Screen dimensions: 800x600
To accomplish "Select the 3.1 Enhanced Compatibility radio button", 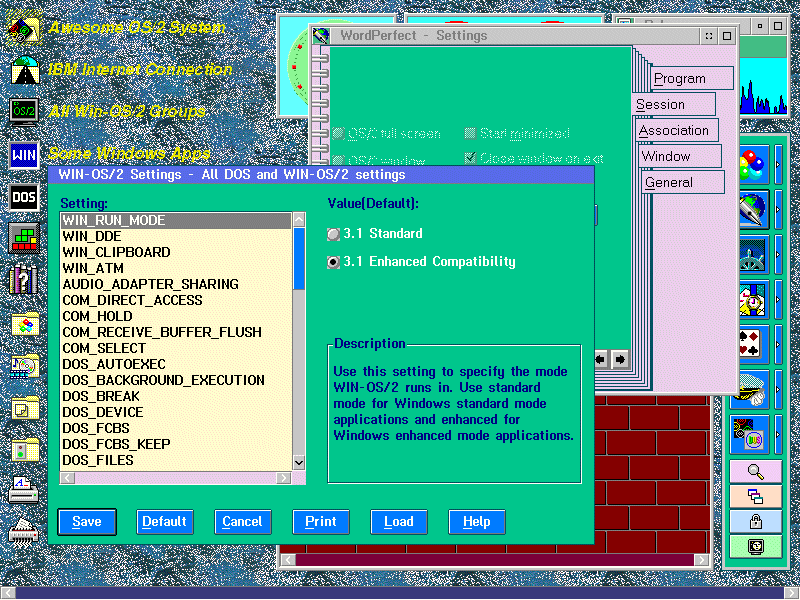I will pos(333,262).
